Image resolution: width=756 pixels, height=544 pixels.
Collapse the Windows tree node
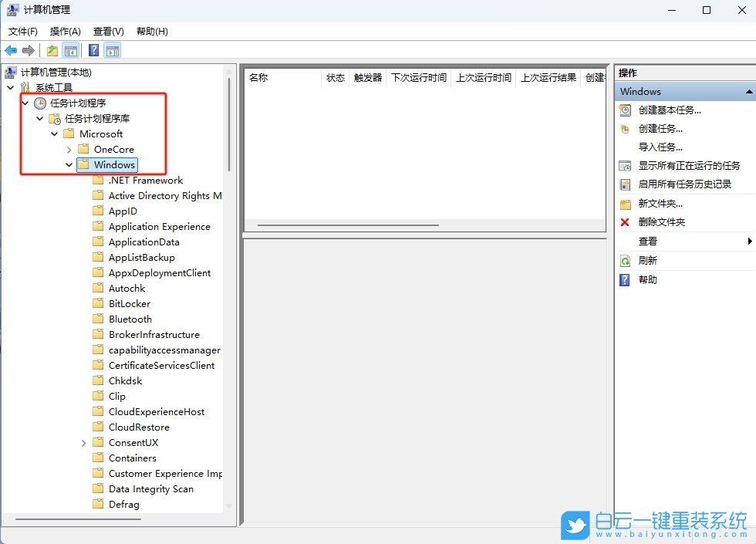point(69,164)
